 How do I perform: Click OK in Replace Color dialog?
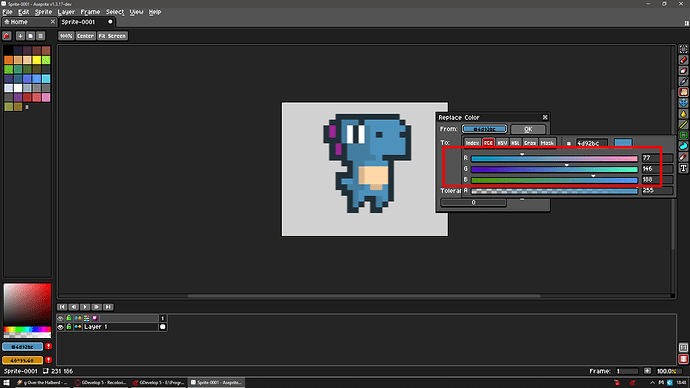(528, 129)
